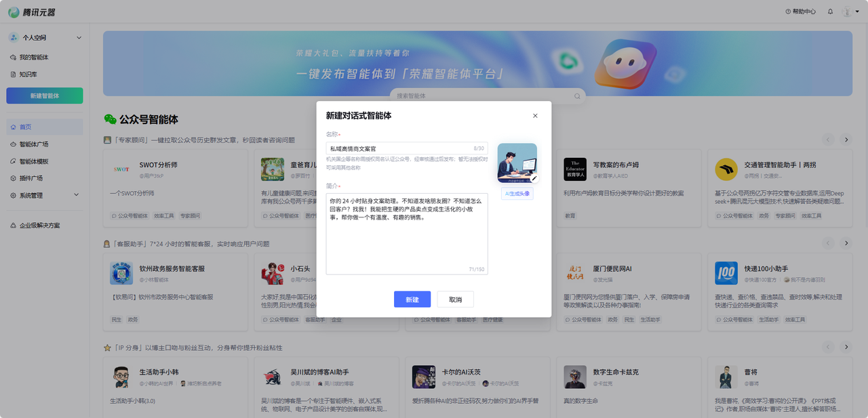The image size is (868, 418).
Task: Open 钦州政务服务智能客服 avatar icon
Action: (121, 273)
